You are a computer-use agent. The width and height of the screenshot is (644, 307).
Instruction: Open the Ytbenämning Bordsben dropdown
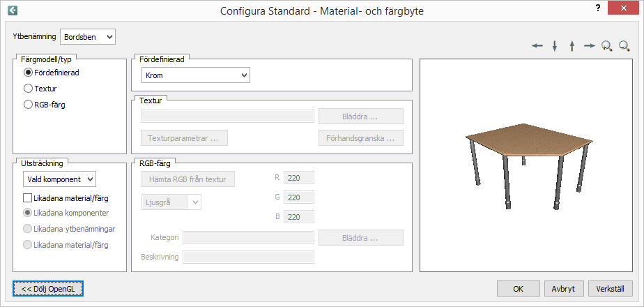click(88, 36)
